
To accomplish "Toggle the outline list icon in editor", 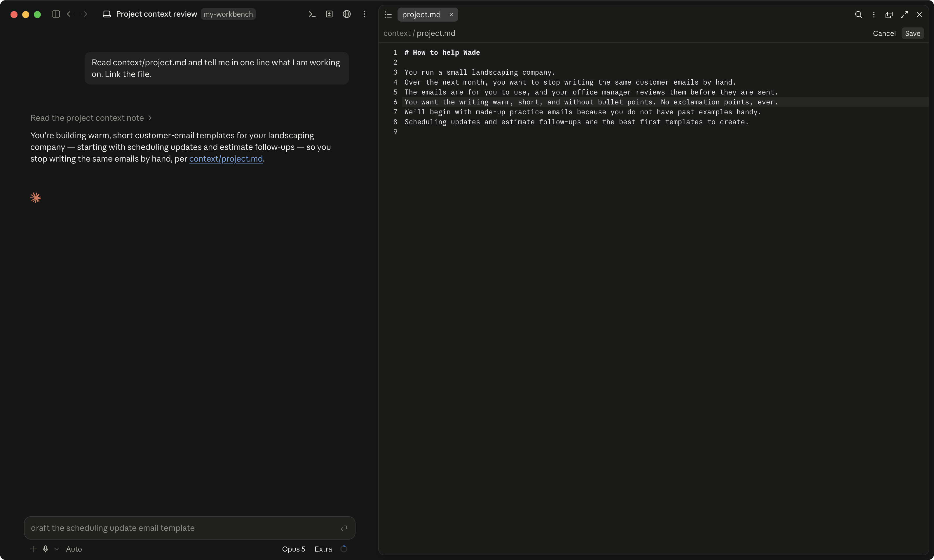I will pos(388,14).
